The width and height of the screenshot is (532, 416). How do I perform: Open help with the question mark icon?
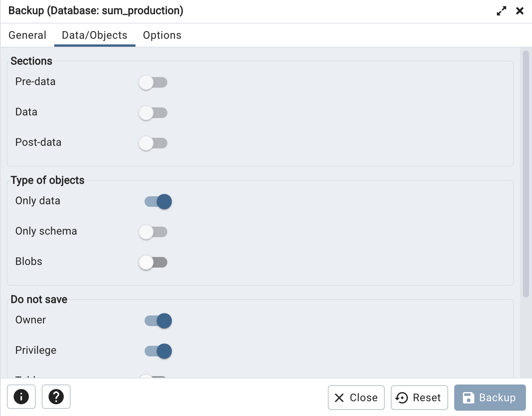click(56, 397)
